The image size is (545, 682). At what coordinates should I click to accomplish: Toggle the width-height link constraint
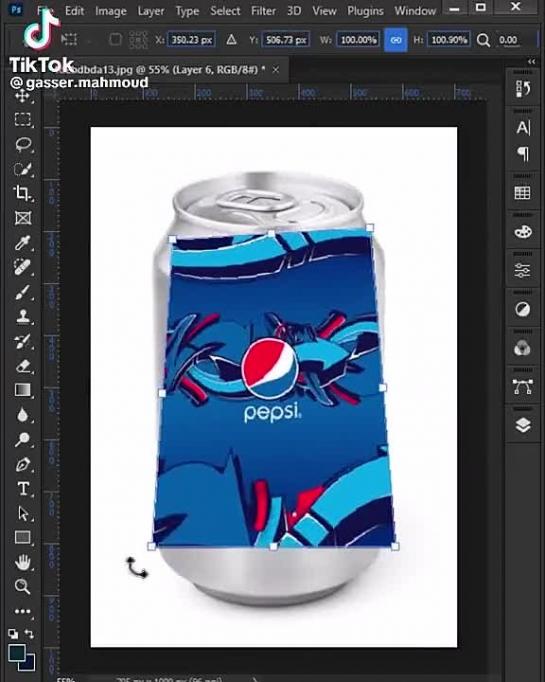(395, 40)
